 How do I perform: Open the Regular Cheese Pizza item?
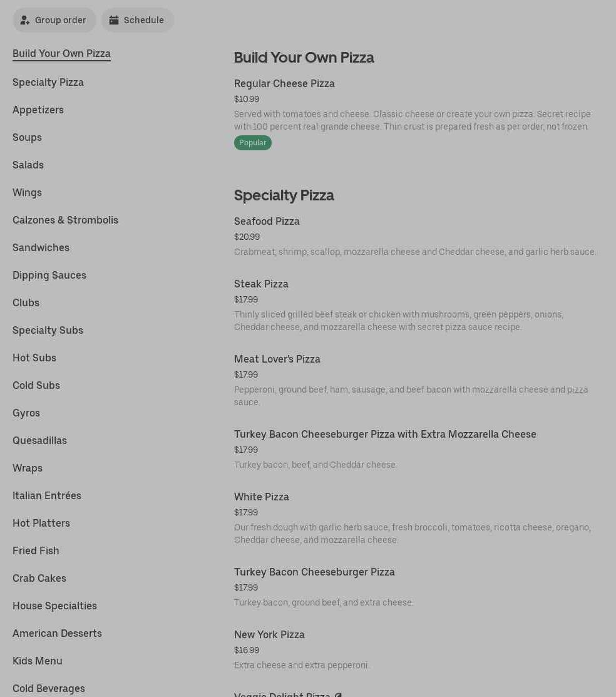point(284,83)
